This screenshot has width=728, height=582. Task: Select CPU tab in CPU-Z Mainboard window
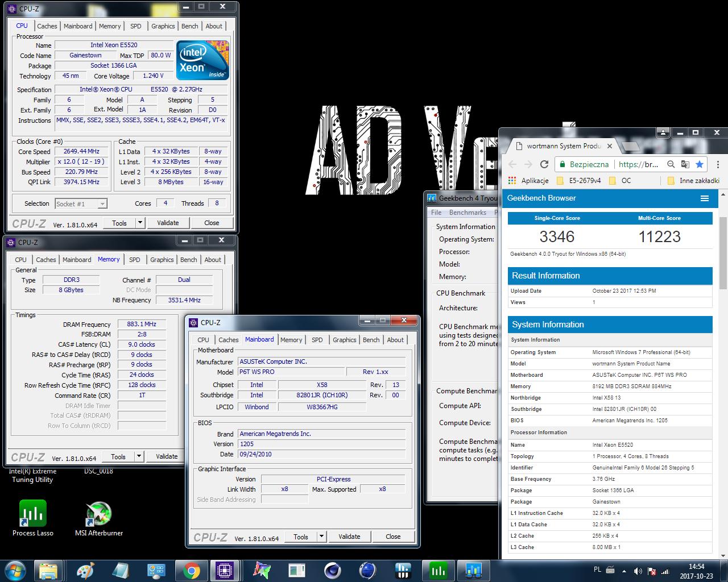pyautogui.click(x=204, y=340)
